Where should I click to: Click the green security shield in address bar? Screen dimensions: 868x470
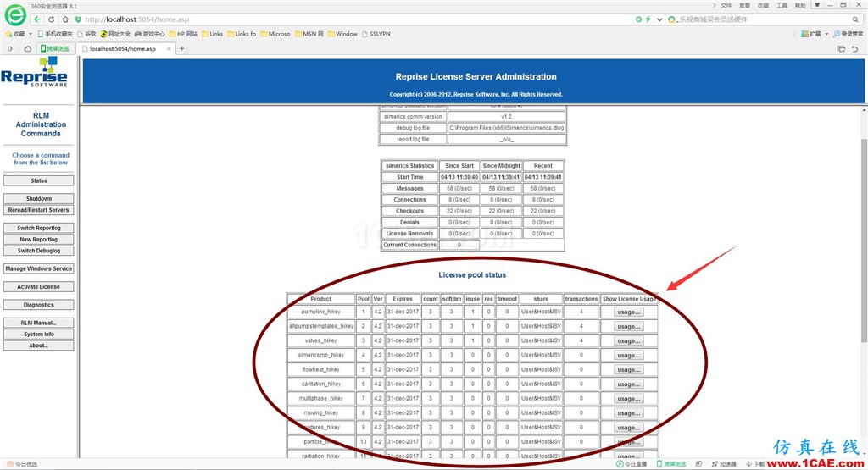[x=78, y=19]
